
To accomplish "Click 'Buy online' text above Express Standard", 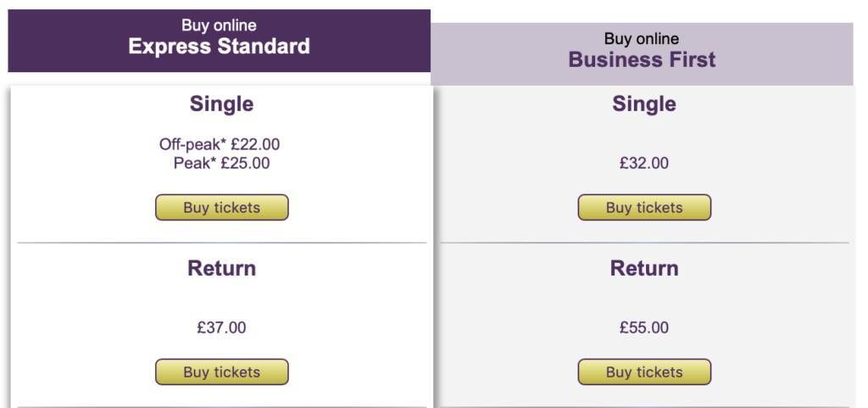I will [x=220, y=25].
